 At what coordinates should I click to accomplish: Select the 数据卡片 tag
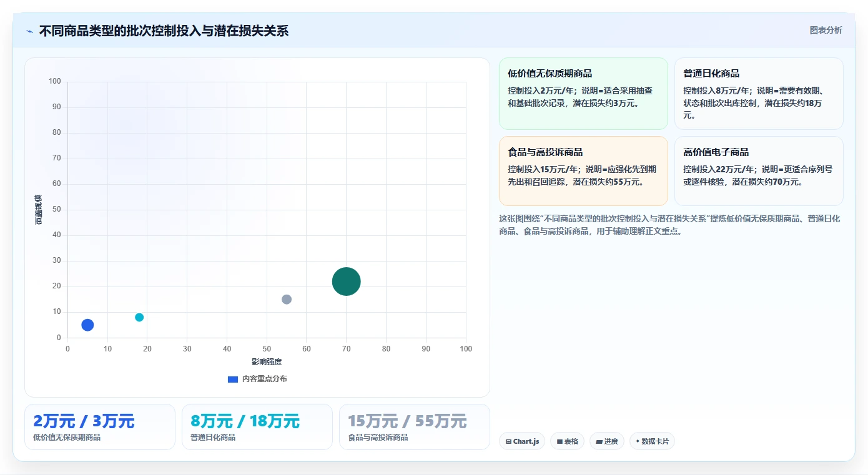tap(652, 441)
